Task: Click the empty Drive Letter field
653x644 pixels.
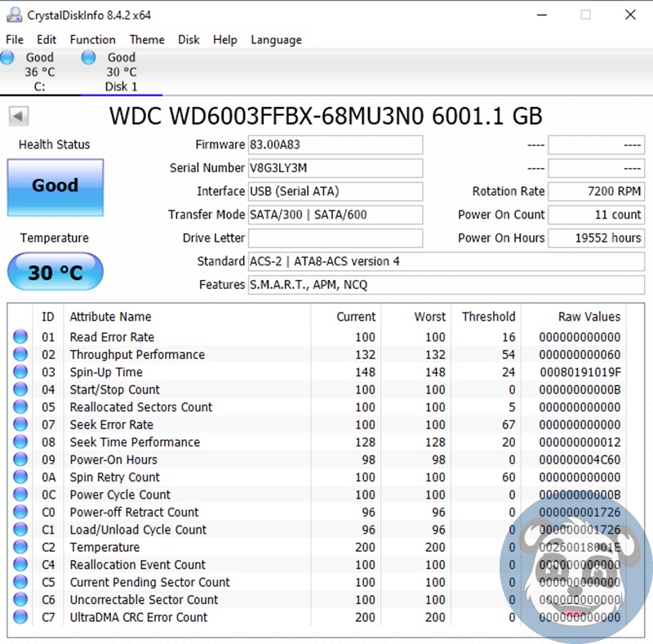Action: tap(335, 238)
